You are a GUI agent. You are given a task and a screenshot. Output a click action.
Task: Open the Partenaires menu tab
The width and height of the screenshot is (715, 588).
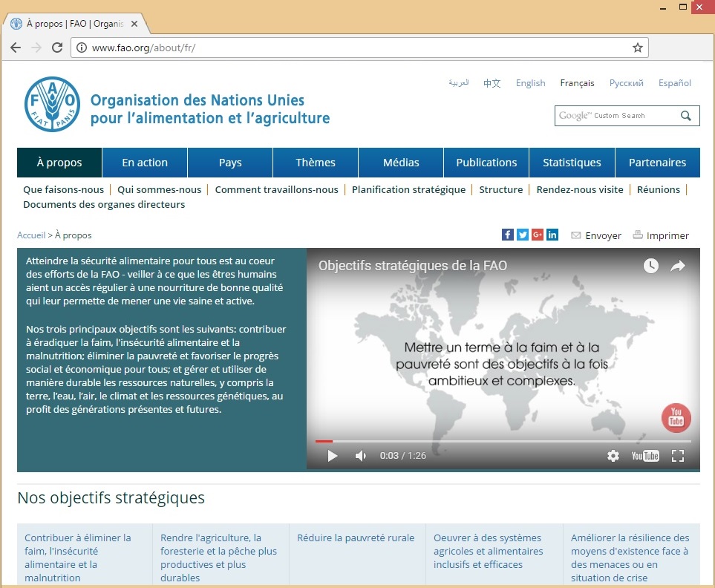[658, 163]
